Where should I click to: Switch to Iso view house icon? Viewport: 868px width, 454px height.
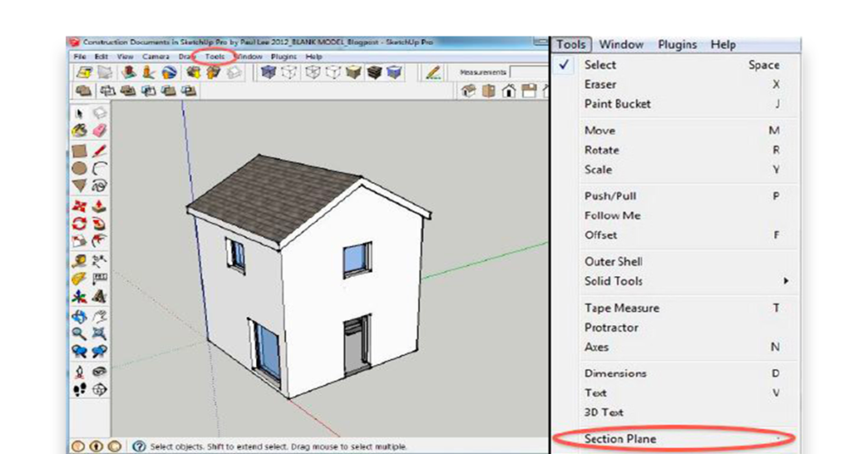coord(468,91)
